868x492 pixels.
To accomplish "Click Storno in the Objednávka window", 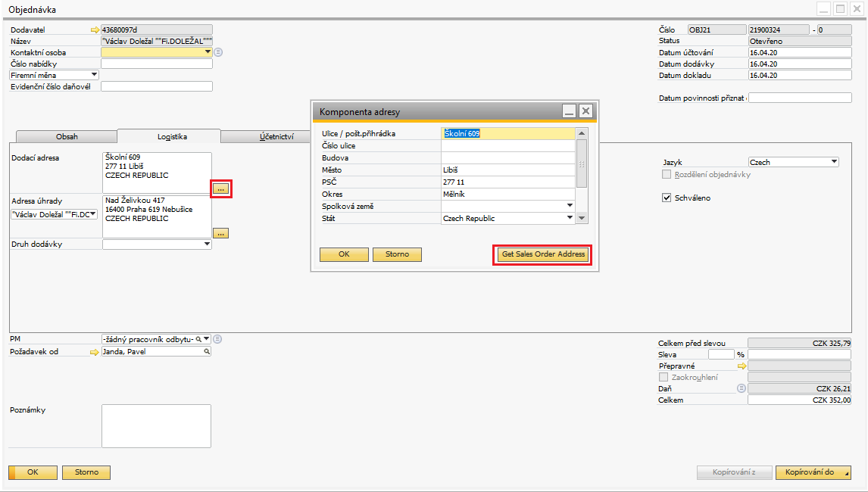I will [86, 472].
